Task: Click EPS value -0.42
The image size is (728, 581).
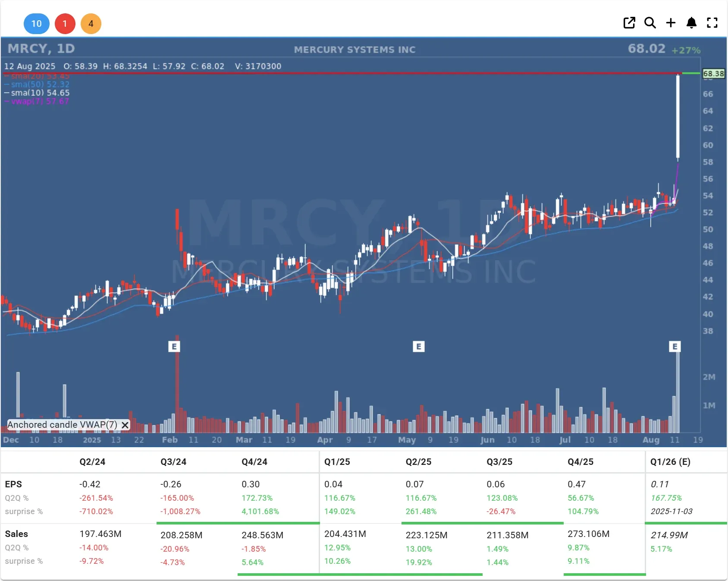Action: (x=90, y=484)
